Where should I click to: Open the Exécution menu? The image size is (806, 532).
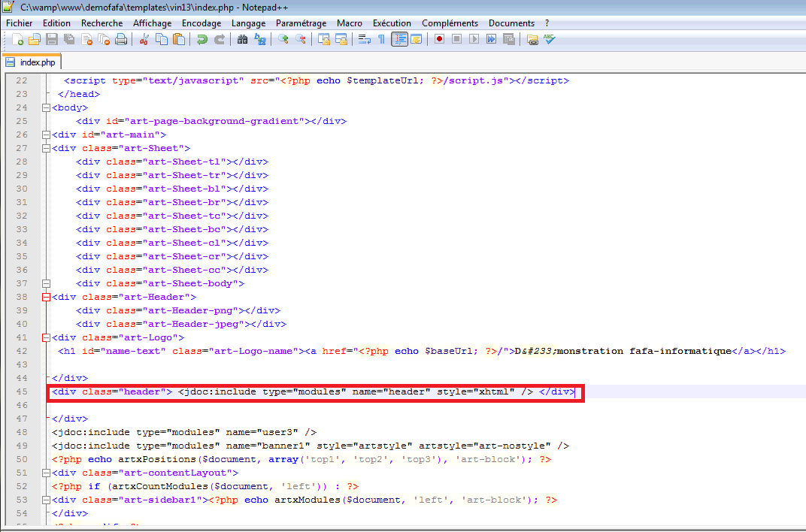click(x=392, y=23)
